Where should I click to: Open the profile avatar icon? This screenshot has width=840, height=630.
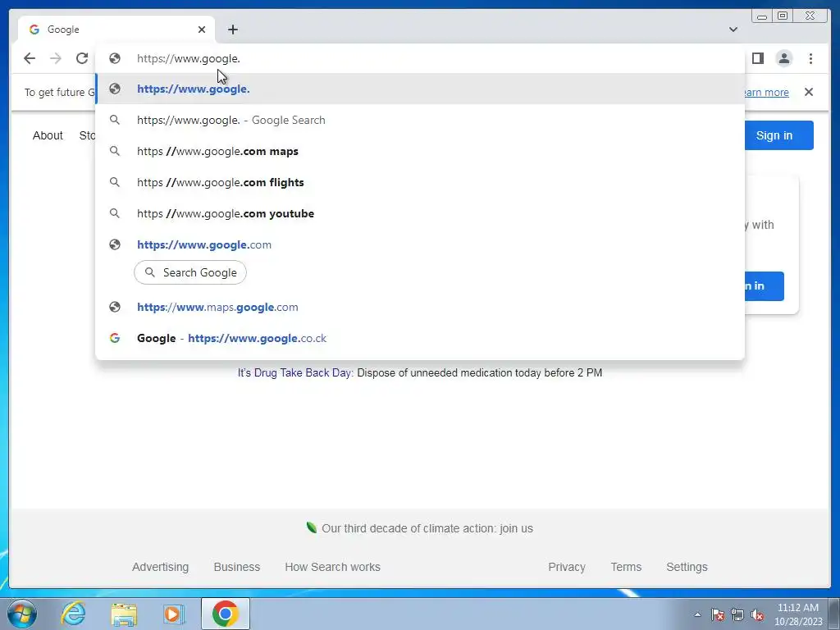(783, 58)
